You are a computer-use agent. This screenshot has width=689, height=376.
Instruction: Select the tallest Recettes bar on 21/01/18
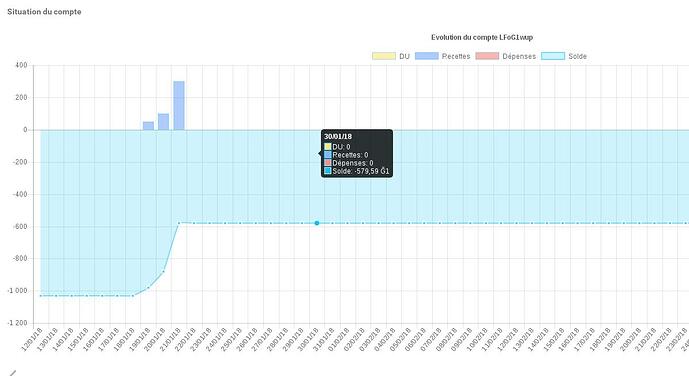[x=179, y=105]
